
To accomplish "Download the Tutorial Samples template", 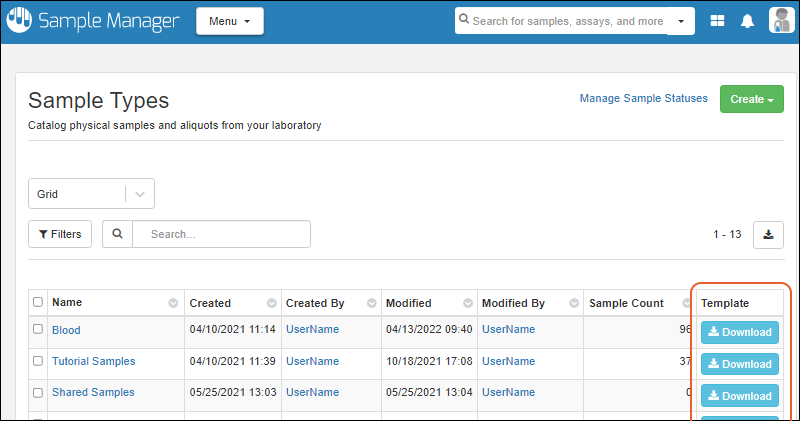I will point(739,364).
